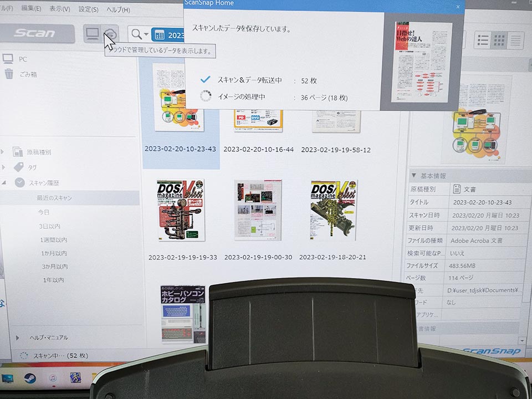The height and width of the screenshot is (399, 532).
Task: Switch to compact text list view
Action: click(516, 40)
